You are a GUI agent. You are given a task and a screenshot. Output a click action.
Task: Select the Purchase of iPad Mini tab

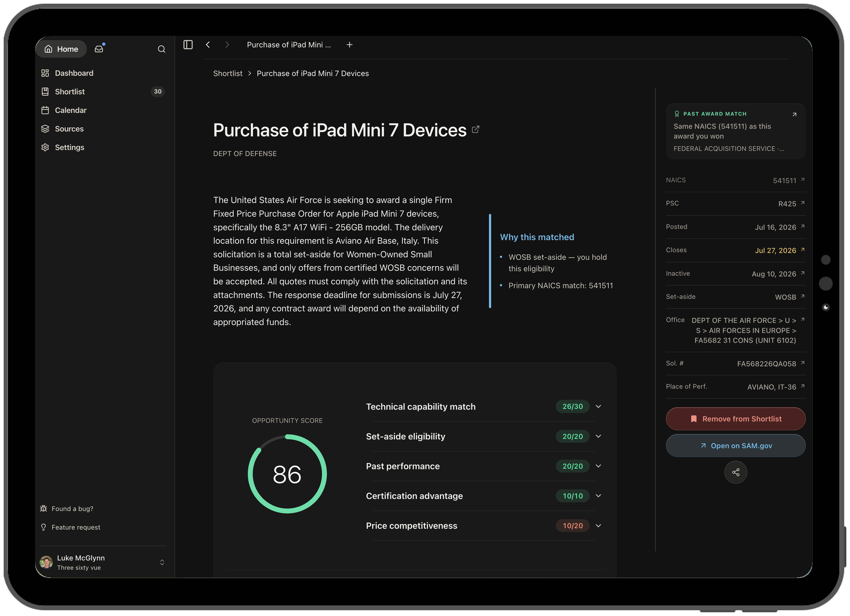point(288,45)
